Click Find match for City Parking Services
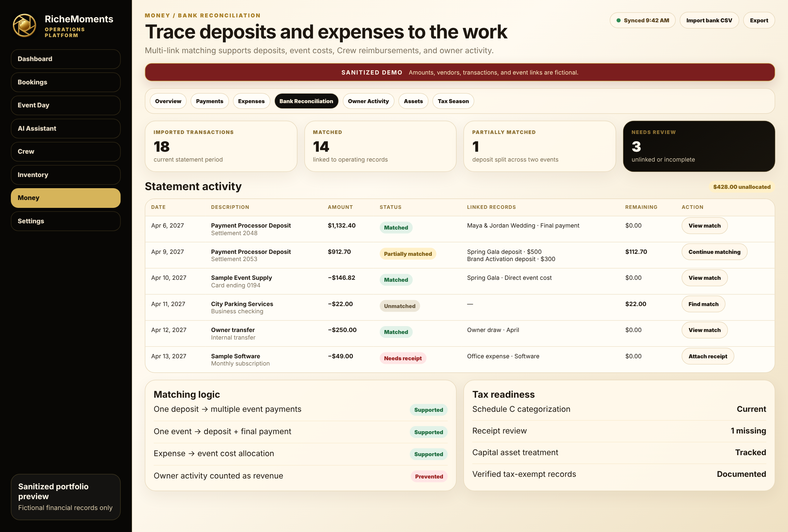788x532 pixels. (703, 304)
